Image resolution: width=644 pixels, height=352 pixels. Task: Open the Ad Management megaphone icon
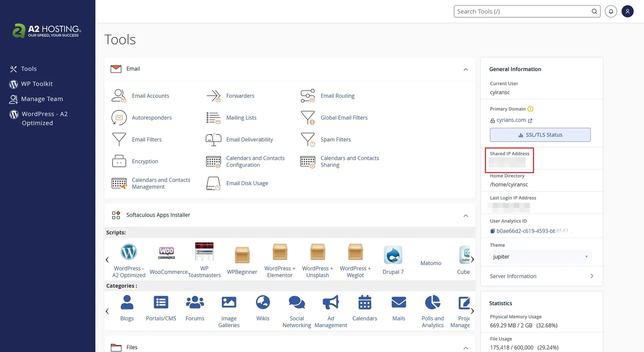pyautogui.click(x=331, y=303)
